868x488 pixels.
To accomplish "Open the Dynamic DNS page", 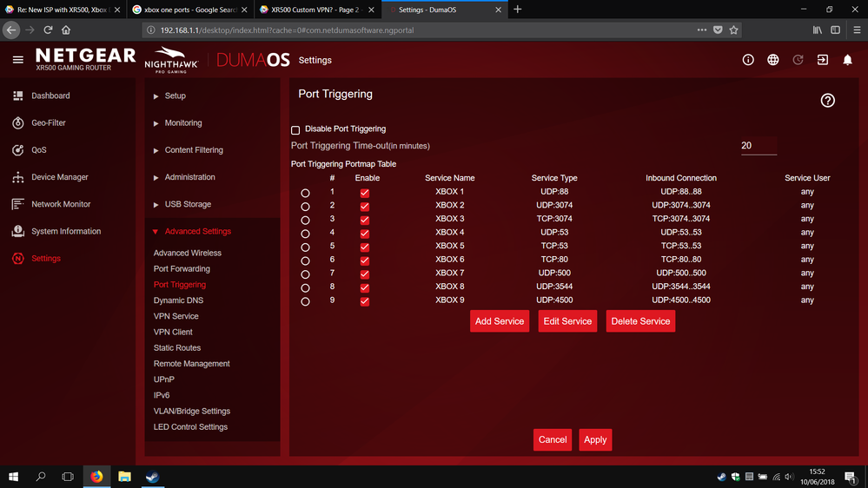I will click(x=178, y=300).
